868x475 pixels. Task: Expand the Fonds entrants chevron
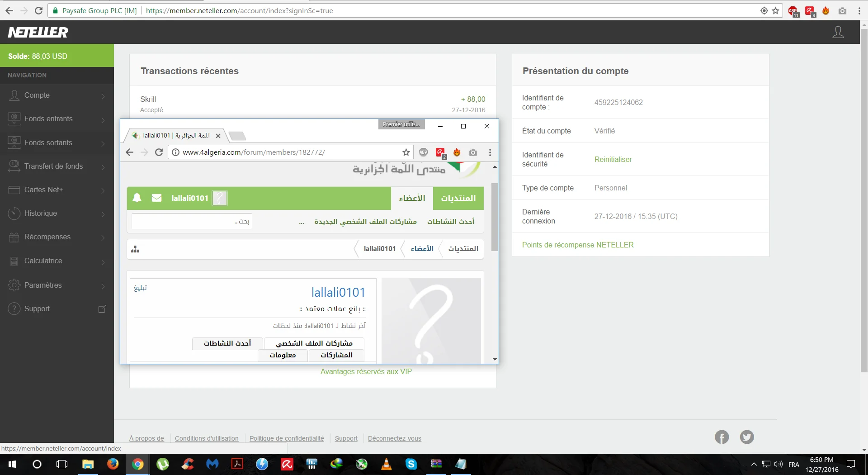click(103, 119)
